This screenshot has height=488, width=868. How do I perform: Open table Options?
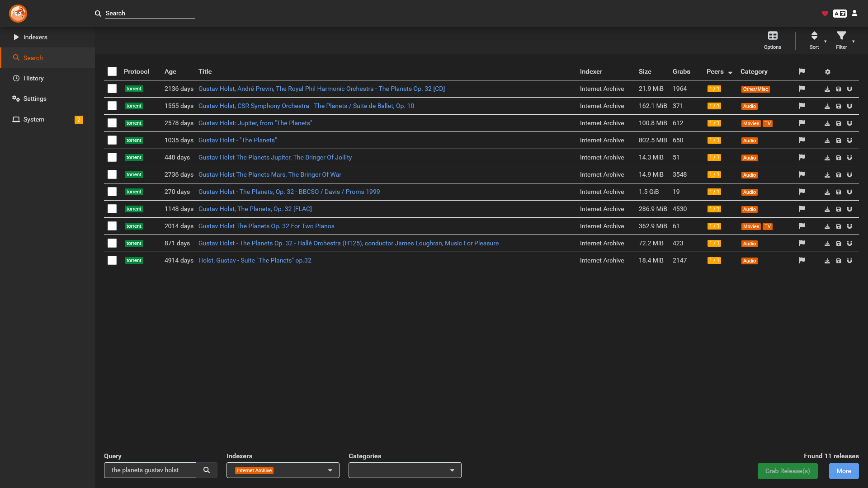pyautogui.click(x=773, y=40)
